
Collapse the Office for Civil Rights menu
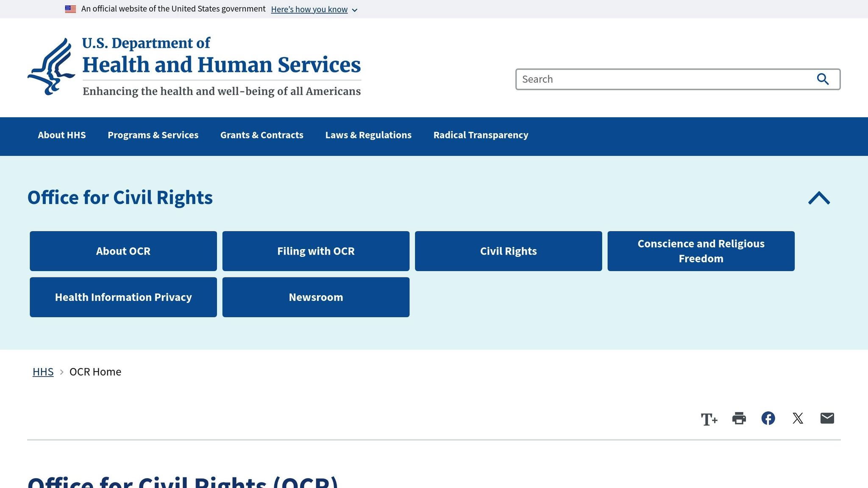pos(819,198)
